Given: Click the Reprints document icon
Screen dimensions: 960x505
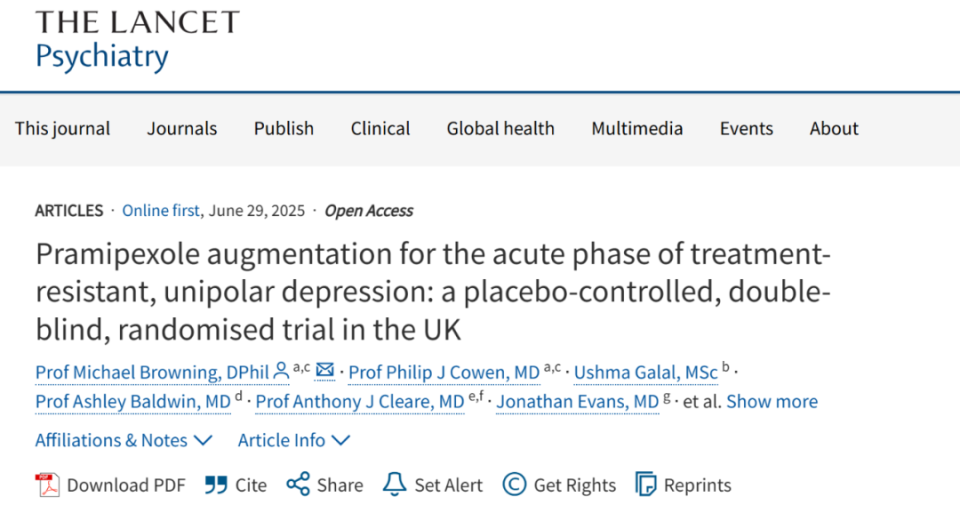Looking at the screenshot, I should pyautogui.click(x=645, y=485).
